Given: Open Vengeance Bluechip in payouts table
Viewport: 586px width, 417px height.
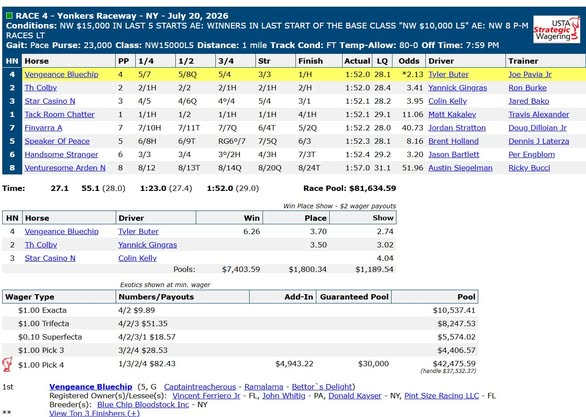Looking at the screenshot, I should (x=62, y=232).
